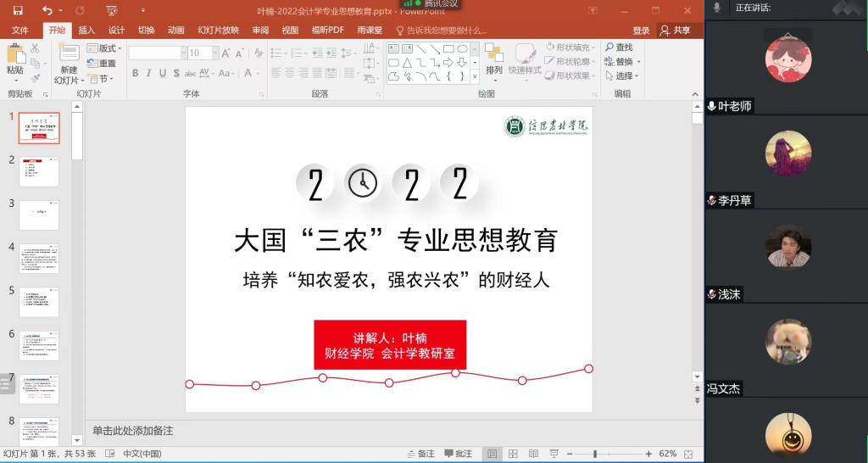
Task: Click fit slide to window icon
Action: pos(688,454)
